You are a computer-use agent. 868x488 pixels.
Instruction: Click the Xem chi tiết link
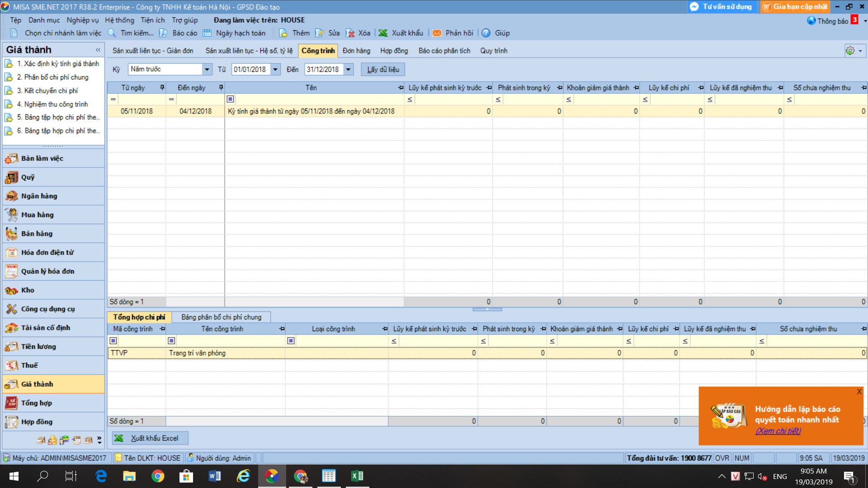[778, 431]
